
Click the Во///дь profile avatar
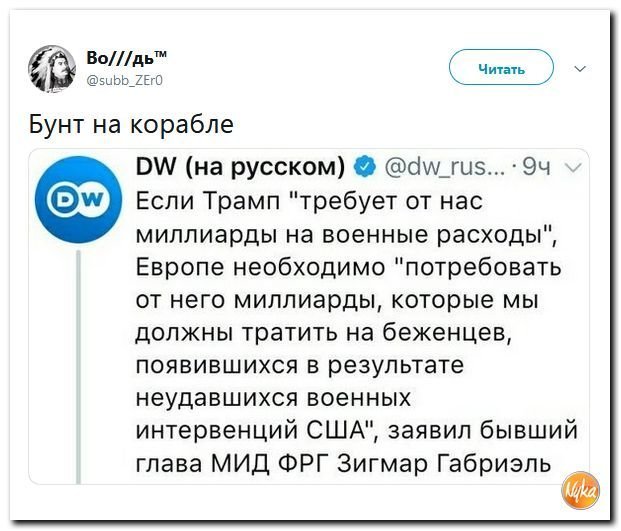click(x=52, y=68)
